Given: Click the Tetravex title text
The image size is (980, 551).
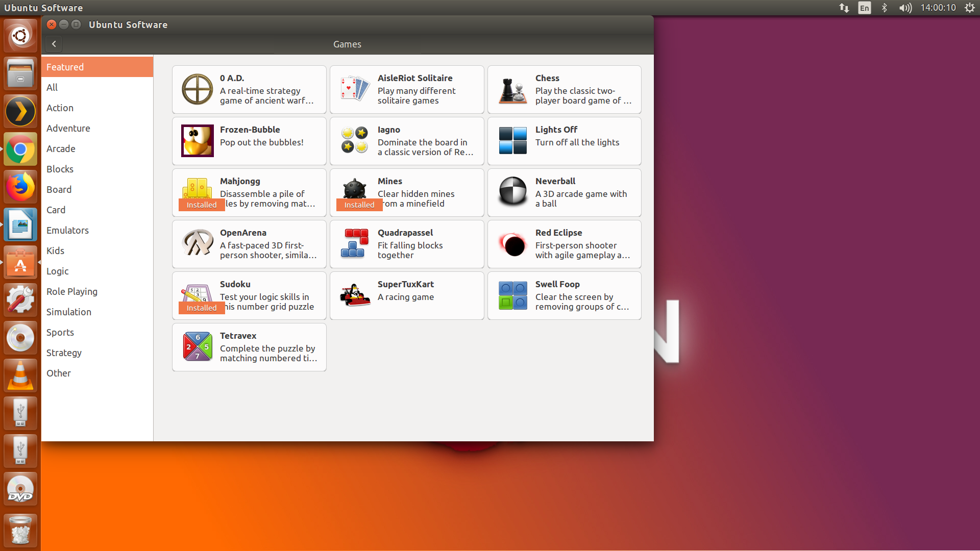Looking at the screenshot, I should point(238,336).
